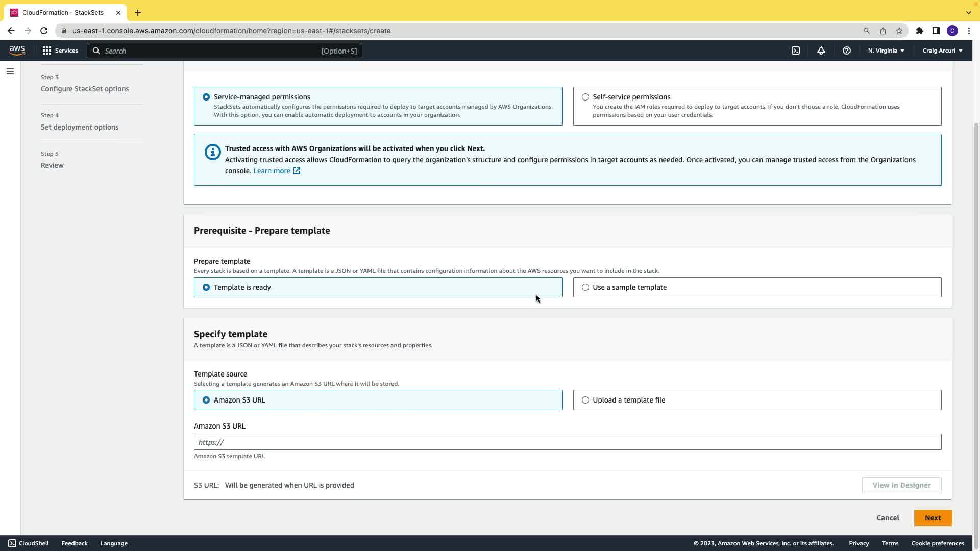The width and height of the screenshot is (980, 551).
Task: Go to AWS console home logo
Action: tap(17, 50)
